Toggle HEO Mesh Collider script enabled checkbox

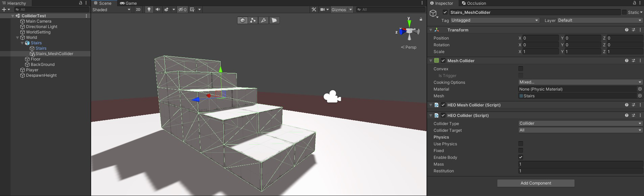coord(443,105)
